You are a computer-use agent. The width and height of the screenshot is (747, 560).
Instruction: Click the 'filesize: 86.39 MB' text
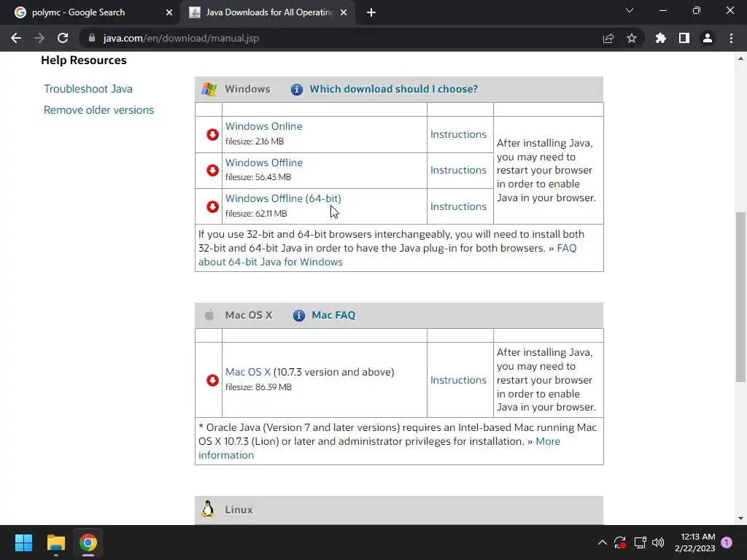[x=258, y=387]
